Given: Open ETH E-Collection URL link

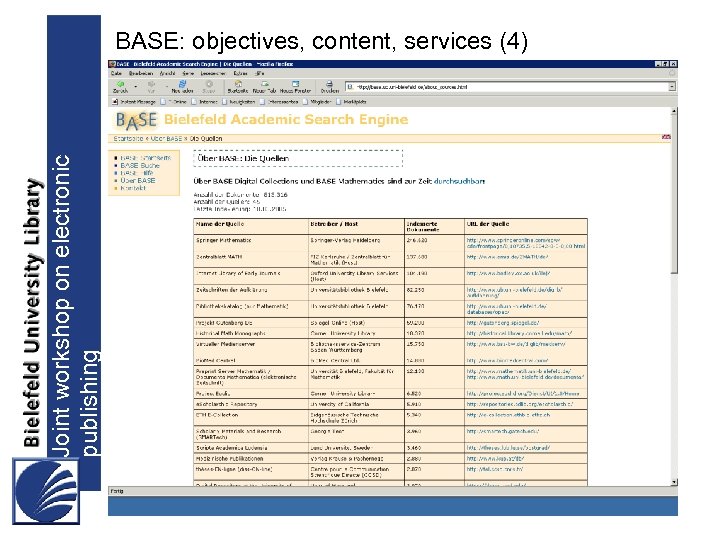Looking at the screenshot, I should pyautogui.click(x=508, y=415).
